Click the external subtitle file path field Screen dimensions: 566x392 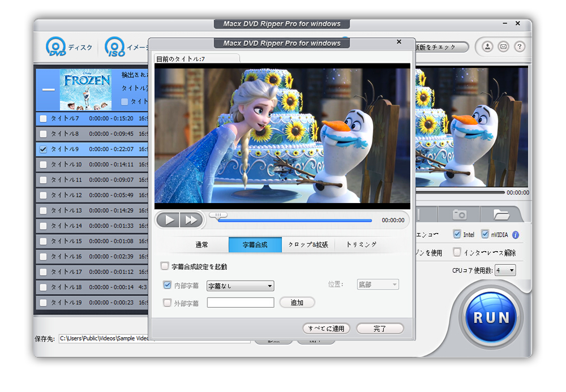241,303
